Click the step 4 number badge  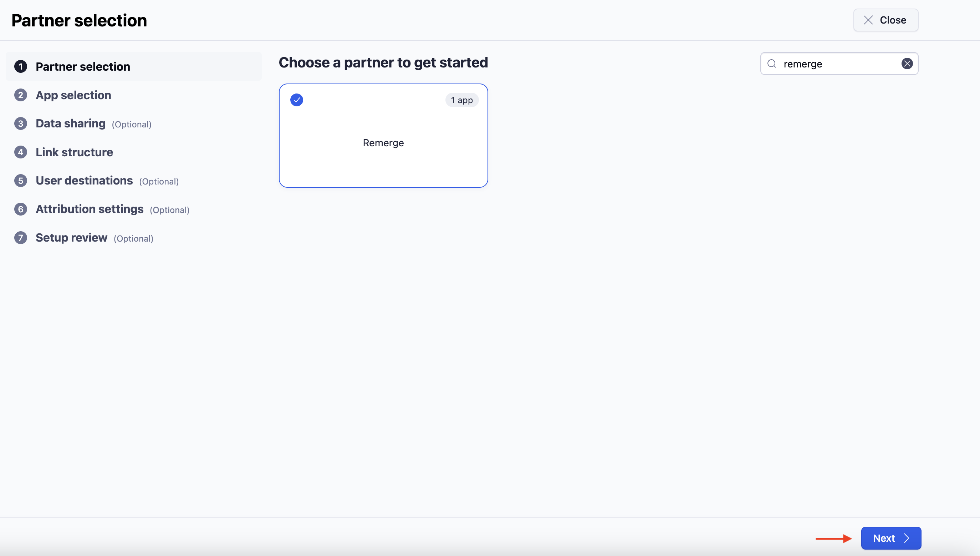tap(21, 152)
